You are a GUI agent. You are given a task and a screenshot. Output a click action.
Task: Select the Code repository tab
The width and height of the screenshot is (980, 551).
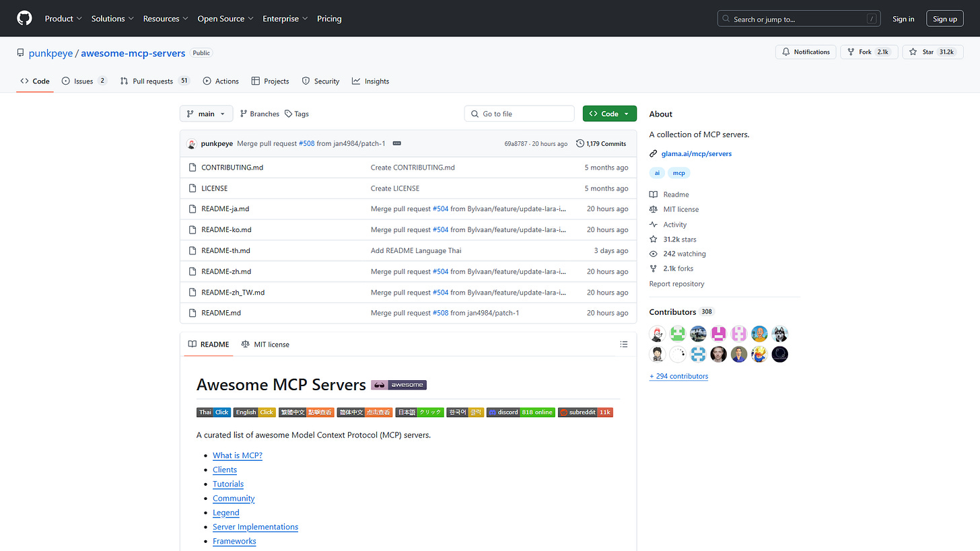pyautogui.click(x=35, y=81)
